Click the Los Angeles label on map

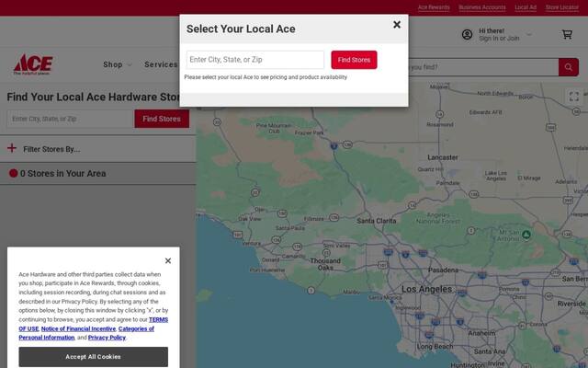tap(426, 289)
